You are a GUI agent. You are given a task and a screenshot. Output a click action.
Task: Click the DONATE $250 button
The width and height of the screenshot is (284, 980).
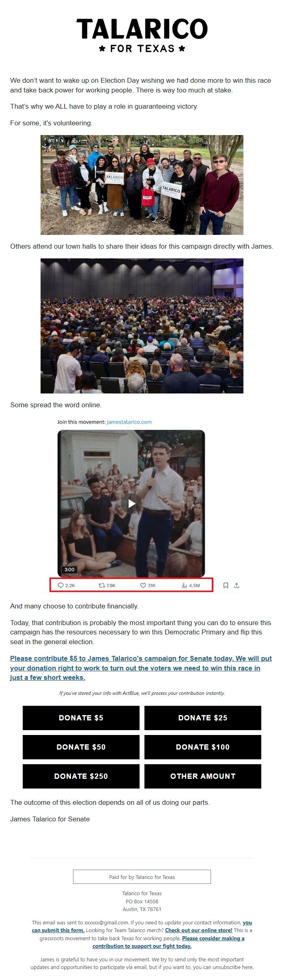pyautogui.click(x=81, y=776)
